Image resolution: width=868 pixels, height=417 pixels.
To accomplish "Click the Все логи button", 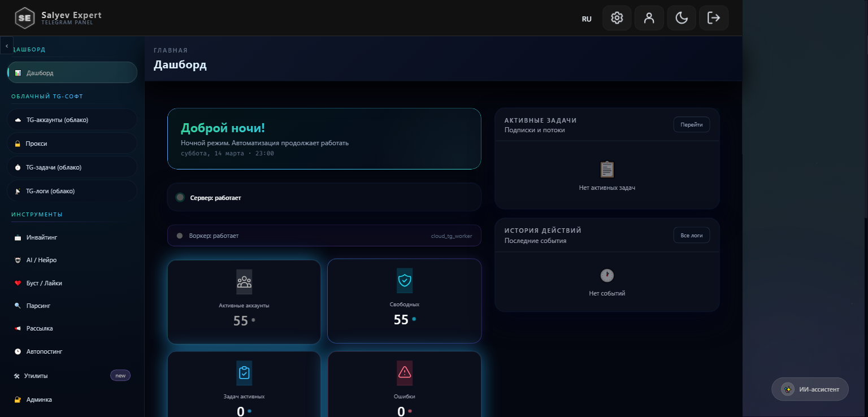I will pos(691,235).
